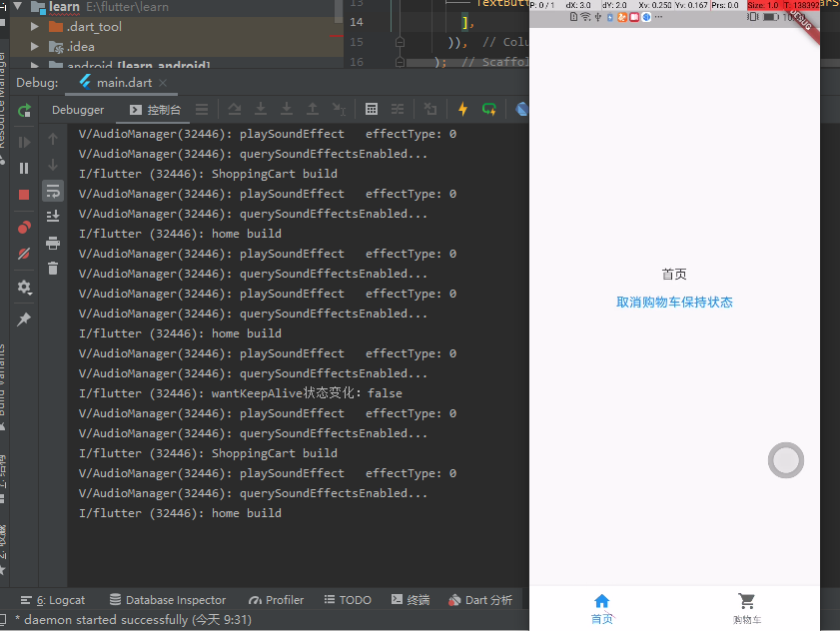Click the trace/frames toolbar icon next to calculator
The height and width of the screenshot is (631, 840).
[398, 109]
